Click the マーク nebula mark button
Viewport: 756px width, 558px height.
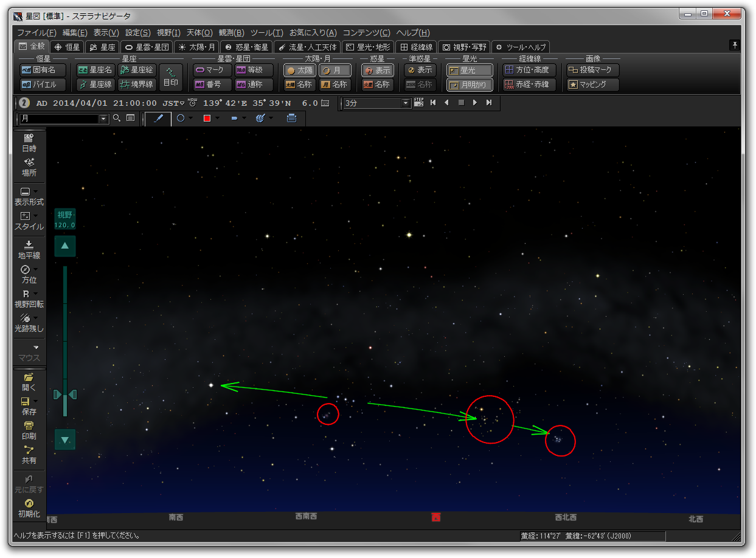[212, 70]
